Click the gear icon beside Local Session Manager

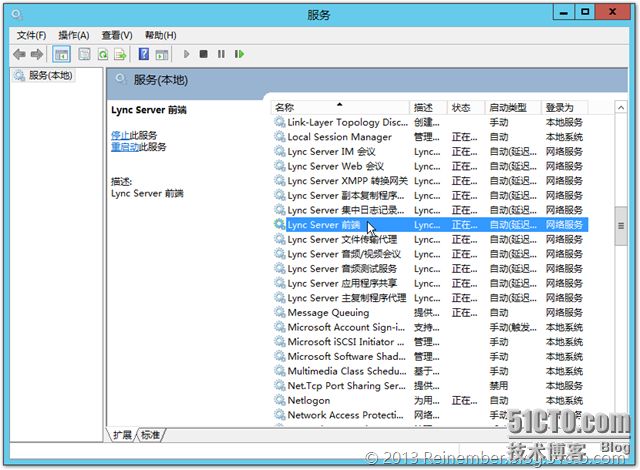click(x=280, y=137)
